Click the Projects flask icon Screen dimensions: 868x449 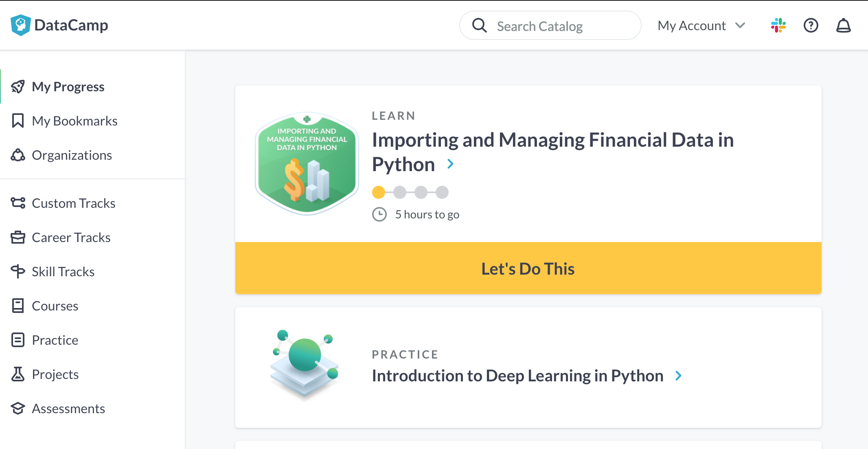[x=18, y=374]
